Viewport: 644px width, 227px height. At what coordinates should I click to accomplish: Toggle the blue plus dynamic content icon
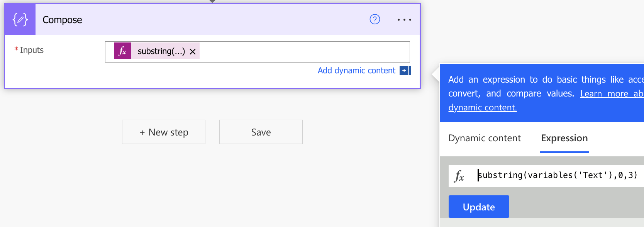[405, 71]
